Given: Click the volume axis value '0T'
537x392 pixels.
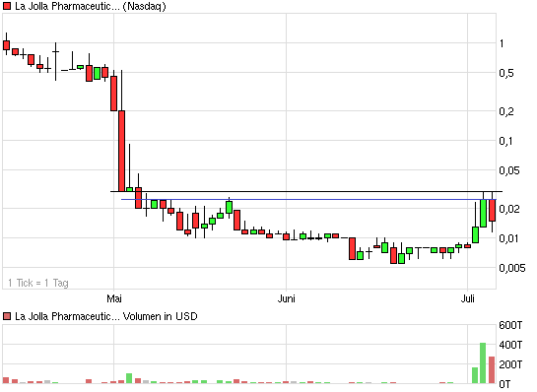Looking at the screenshot, I should coord(504,384).
